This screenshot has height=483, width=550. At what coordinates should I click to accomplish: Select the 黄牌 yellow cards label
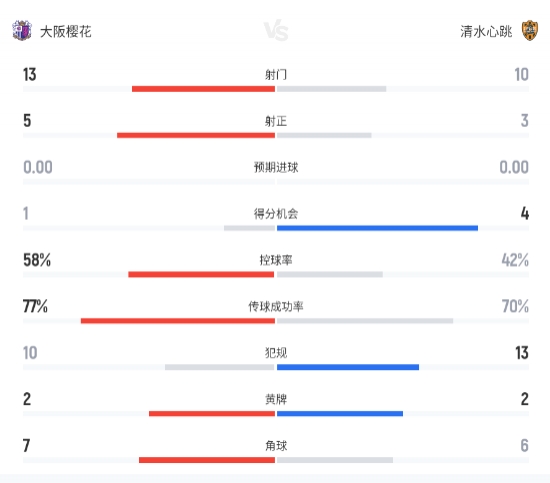point(276,399)
